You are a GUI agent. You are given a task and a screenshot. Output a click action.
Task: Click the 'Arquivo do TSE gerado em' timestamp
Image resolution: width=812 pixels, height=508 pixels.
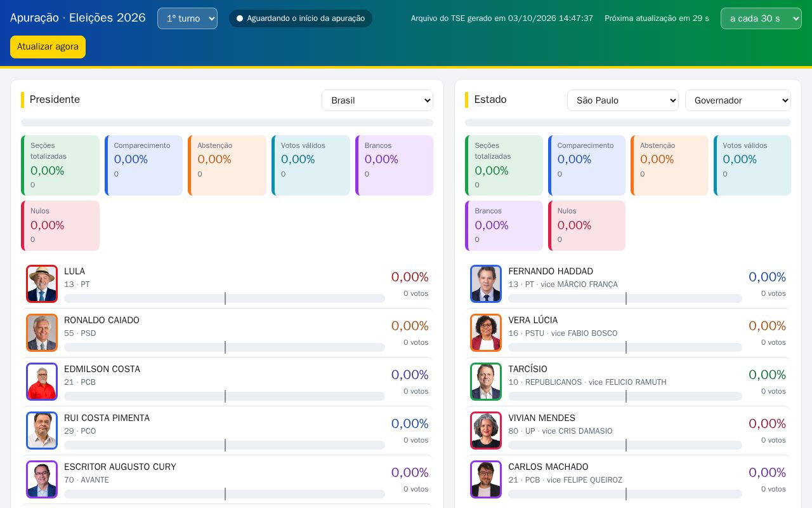coord(502,18)
